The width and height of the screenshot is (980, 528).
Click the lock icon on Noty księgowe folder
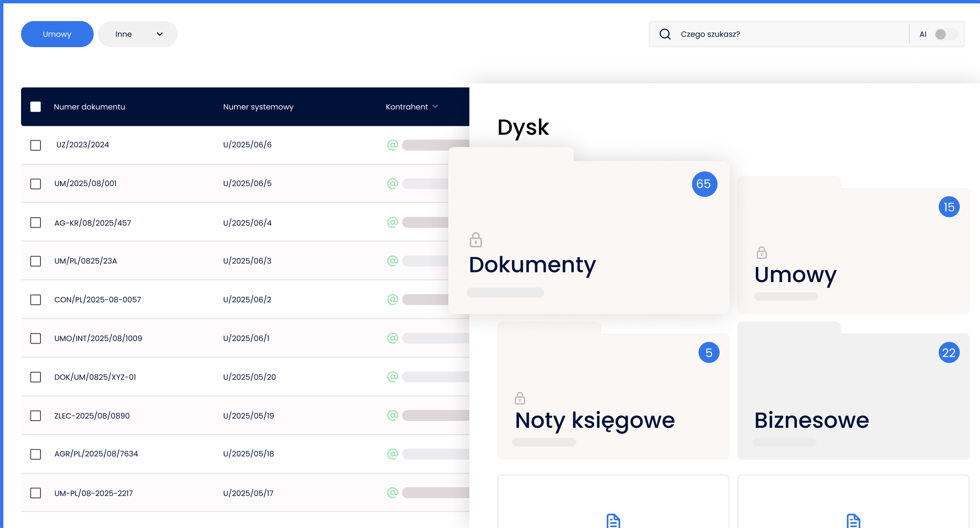pyautogui.click(x=520, y=398)
